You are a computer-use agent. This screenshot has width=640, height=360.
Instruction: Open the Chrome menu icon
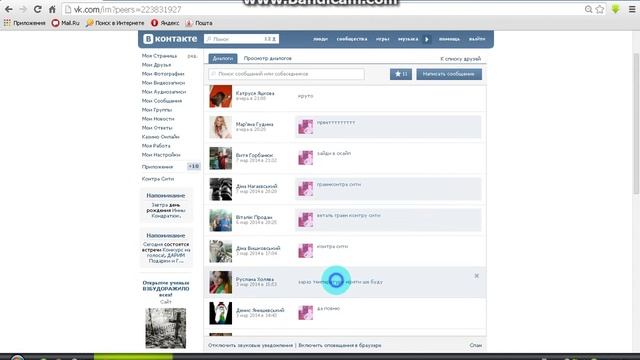coord(632,9)
